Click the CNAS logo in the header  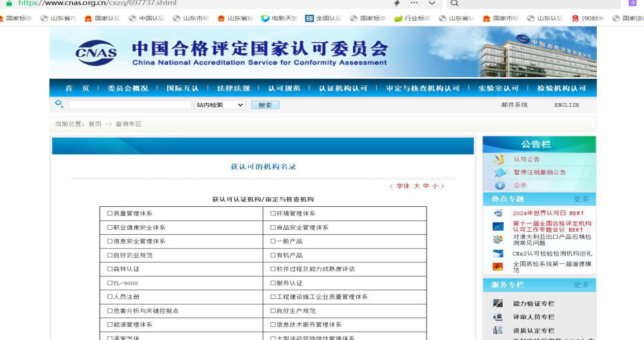[96, 53]
